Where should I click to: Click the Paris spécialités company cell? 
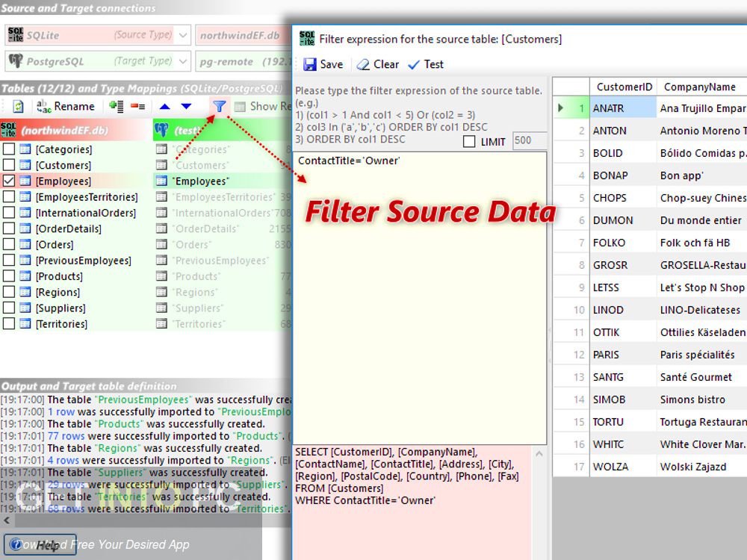pyautogui.click(x=701, y=354)
